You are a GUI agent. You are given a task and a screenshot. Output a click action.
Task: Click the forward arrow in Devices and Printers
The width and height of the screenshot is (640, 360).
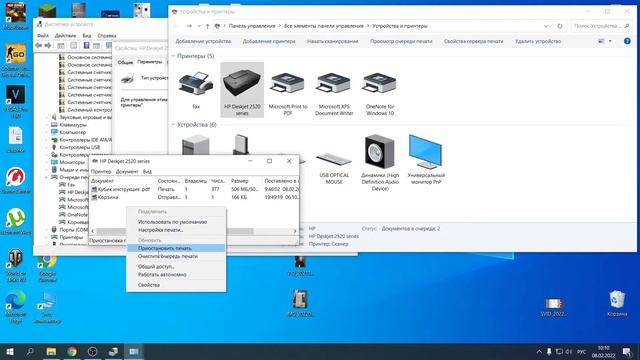pos(189,26)
